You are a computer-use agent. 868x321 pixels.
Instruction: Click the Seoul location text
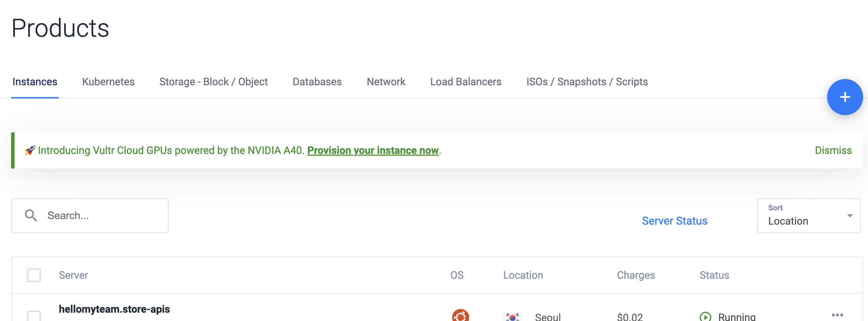(548, 317)
